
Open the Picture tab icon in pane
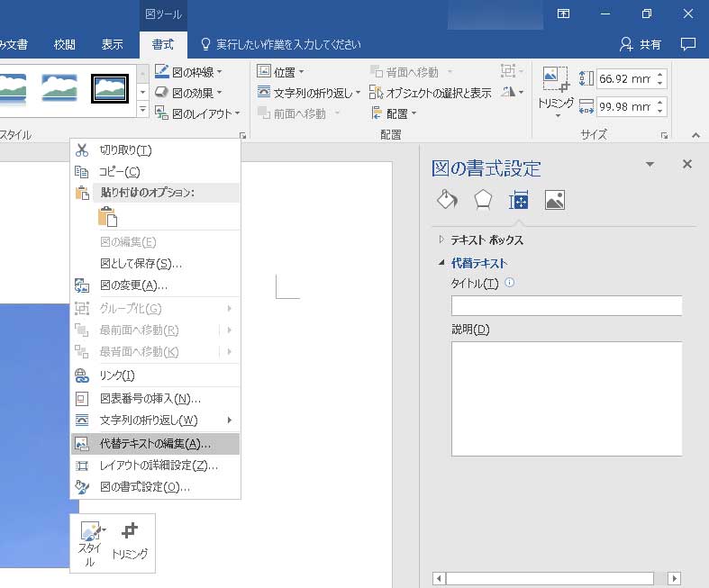[x=555, y=200]
